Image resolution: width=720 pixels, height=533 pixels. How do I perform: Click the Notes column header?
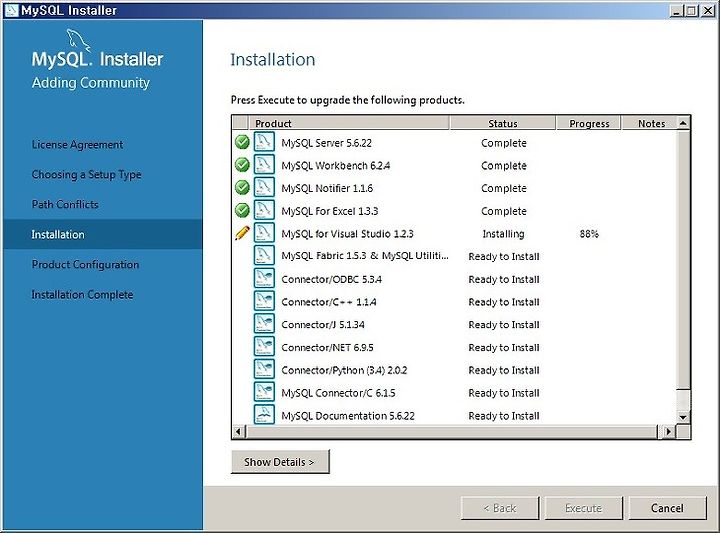[650, 123]
